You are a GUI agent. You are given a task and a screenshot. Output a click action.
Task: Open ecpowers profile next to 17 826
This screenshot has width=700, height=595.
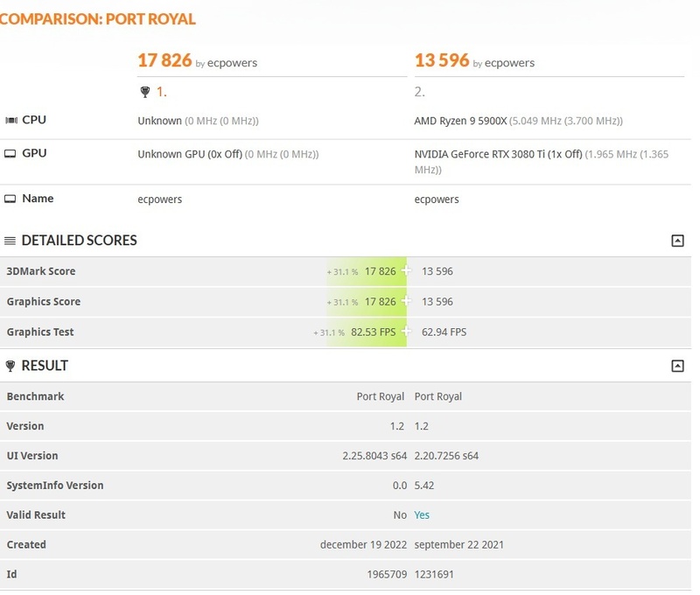coord(232,63)
